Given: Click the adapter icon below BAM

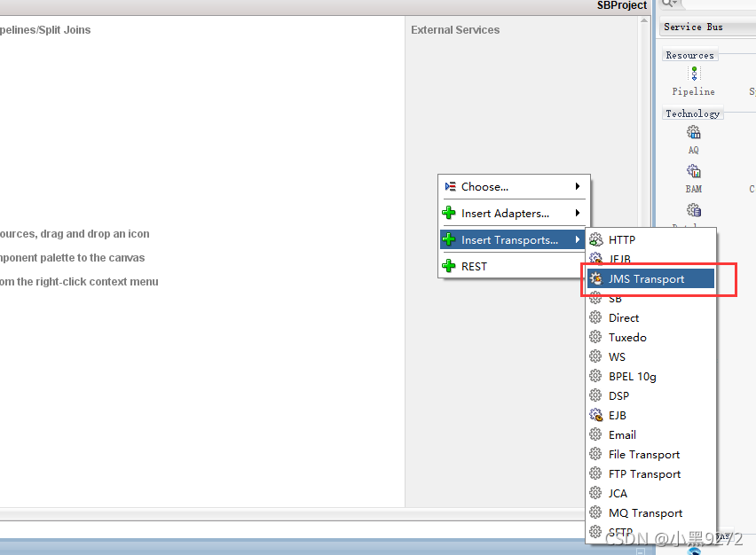Looking at the screenshot, I should [694, 210].
